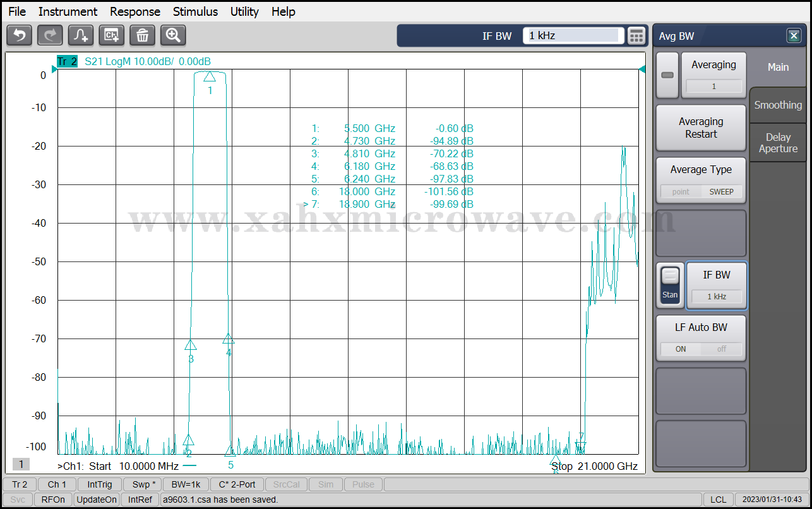Select marker 1 at the passband peak
The image size is (812, 509).
[210, 76]
